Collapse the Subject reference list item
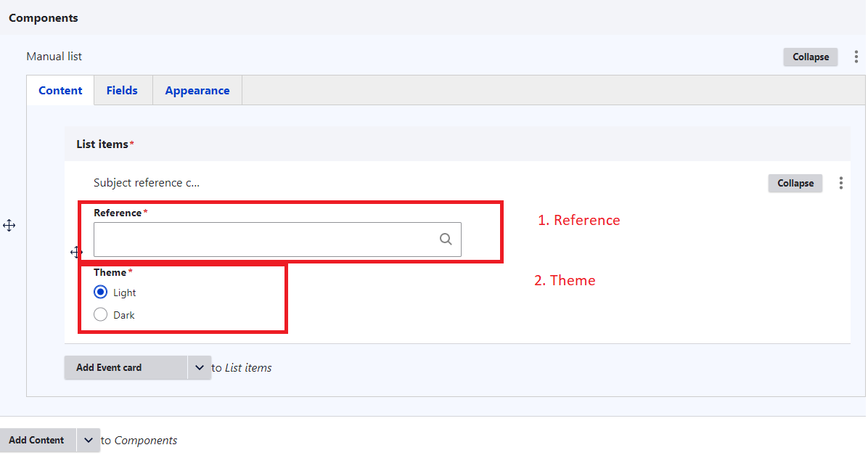Image resolution: width=868 pixels, height=458 pixels. pyautogui.click(x=795, y=183)
